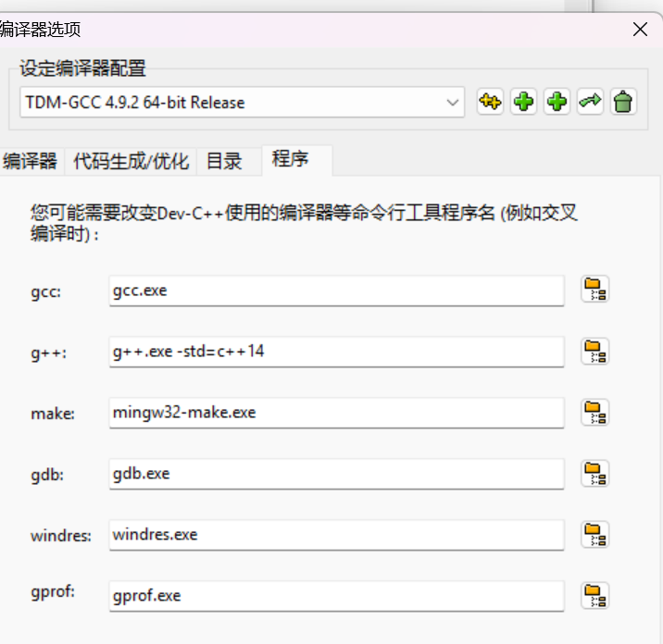Click the 设定编译器配置 group label
The image size is (663, 644).
(x=83, y=68)
